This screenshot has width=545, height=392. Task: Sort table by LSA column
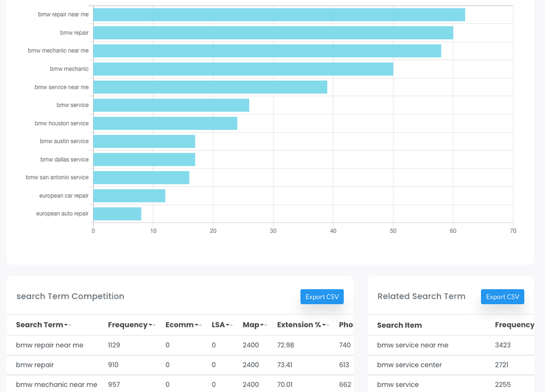(222, 325)
